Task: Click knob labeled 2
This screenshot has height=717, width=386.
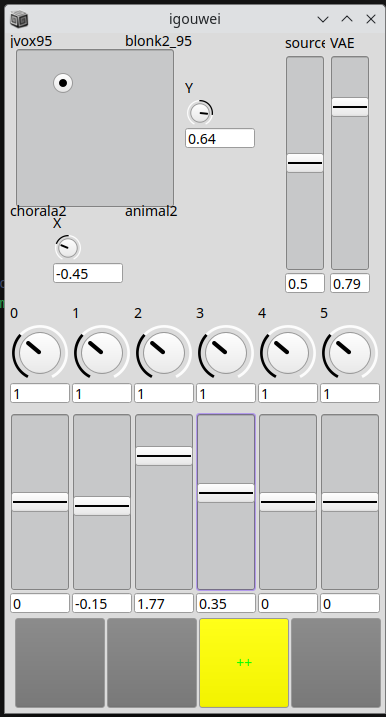Action: tap(164, 353)
